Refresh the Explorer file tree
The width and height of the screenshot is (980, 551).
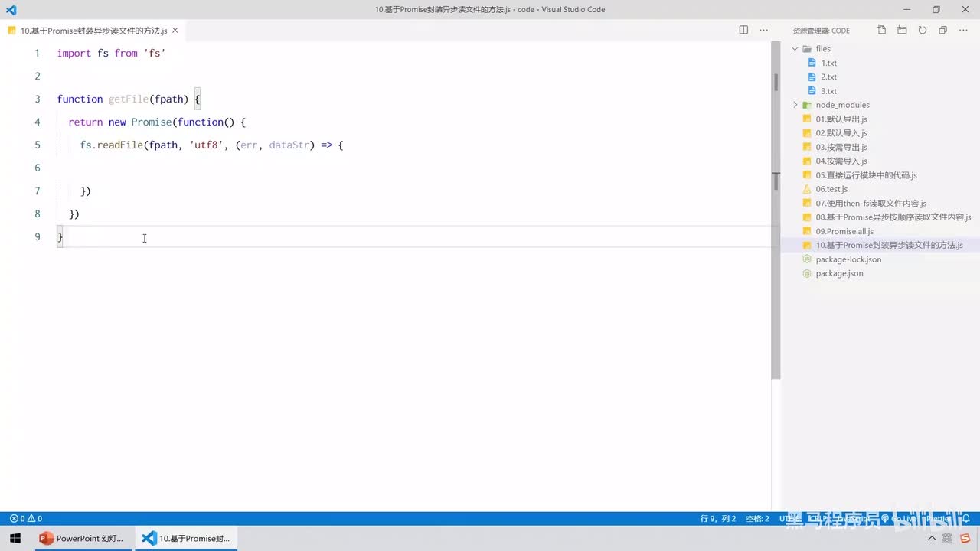click(x=923, y=31)
